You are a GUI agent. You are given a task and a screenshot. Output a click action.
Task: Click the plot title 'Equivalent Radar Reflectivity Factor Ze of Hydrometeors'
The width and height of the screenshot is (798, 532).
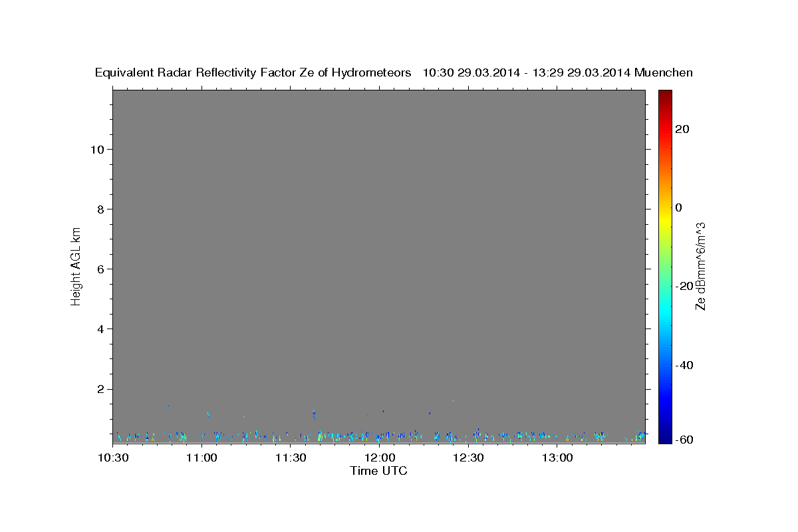click(253, 72)
